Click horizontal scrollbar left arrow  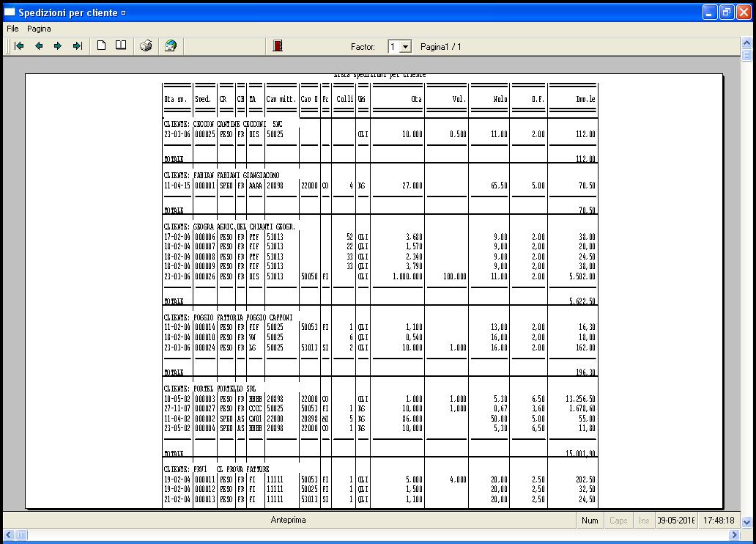pyautogui.click(x=9, y=534)
